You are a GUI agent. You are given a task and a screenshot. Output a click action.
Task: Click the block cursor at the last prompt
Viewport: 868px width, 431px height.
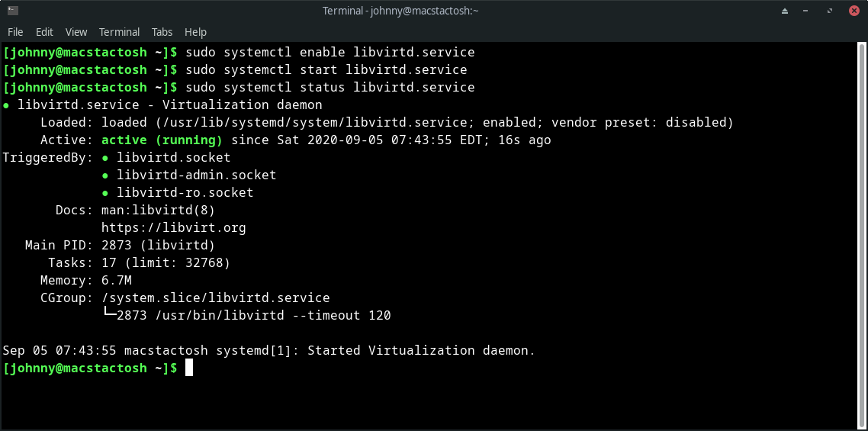[x=188, y=368]
